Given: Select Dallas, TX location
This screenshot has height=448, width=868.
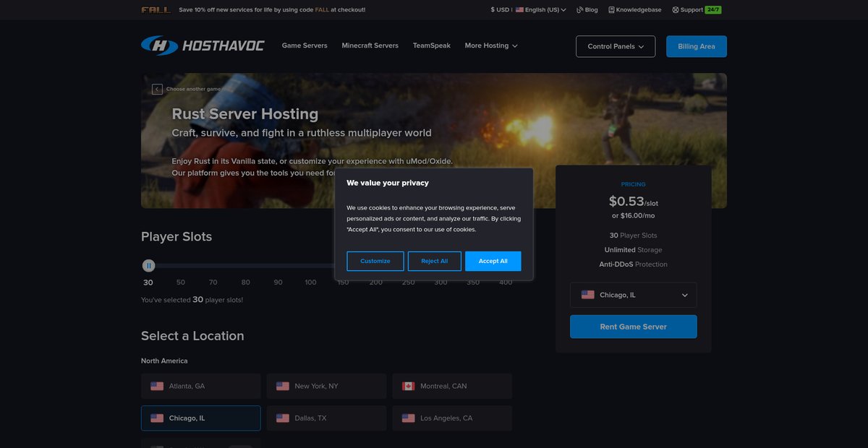Looking at the screenshot, I should (327, 418).
